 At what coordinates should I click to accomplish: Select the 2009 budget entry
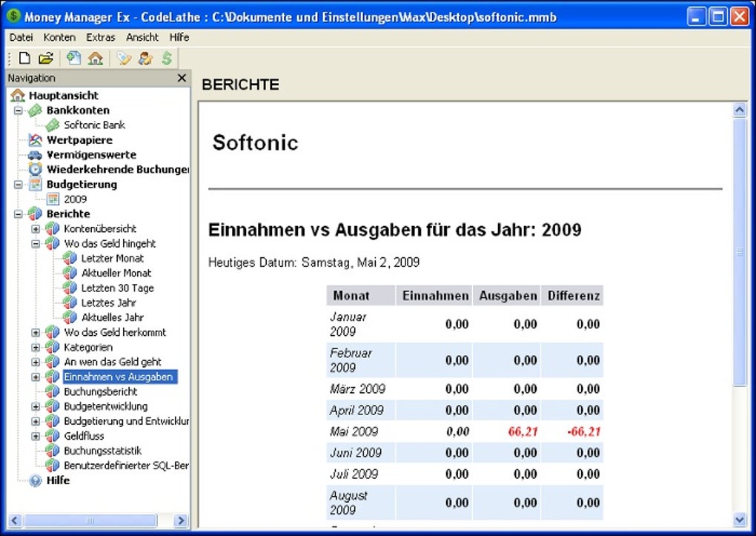click(75, 199)
